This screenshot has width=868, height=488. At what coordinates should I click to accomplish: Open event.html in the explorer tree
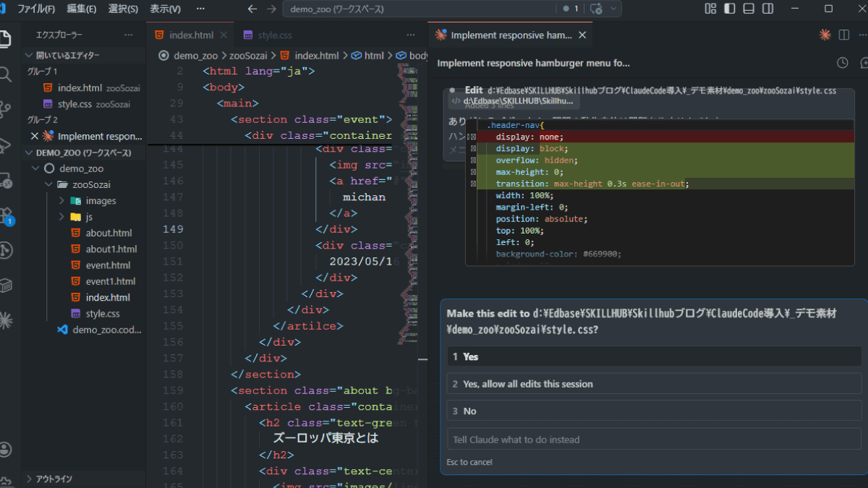[108, 265]
